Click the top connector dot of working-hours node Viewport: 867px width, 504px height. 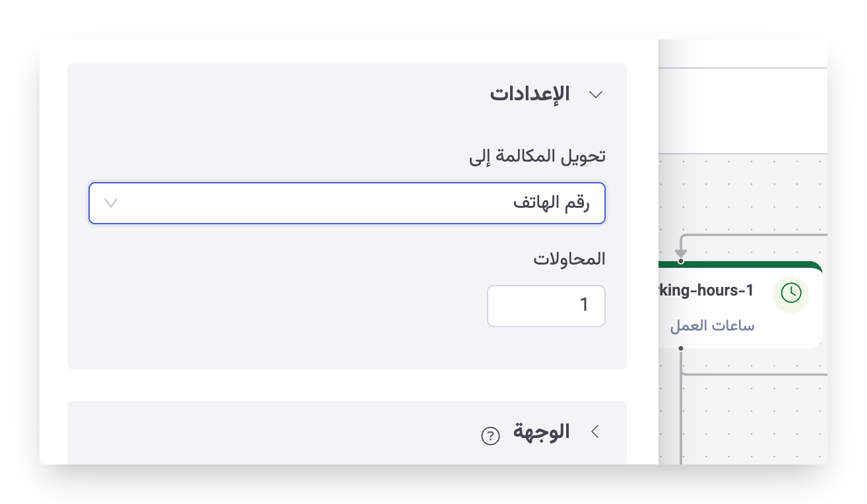click(681, 261)
